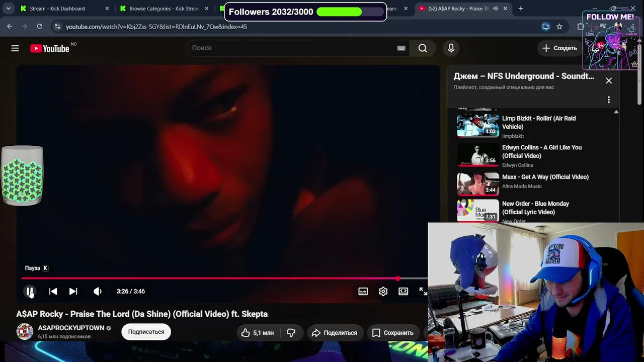Play Edwyn Collins - A Girl Like You thumbnail
Image resolution: width=644 pixels, height=362 pixels.
[477, 154]
